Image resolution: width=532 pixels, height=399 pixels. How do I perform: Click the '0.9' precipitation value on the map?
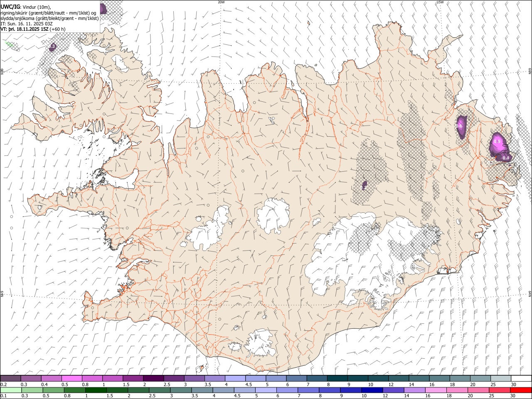(x=497, y=142)
